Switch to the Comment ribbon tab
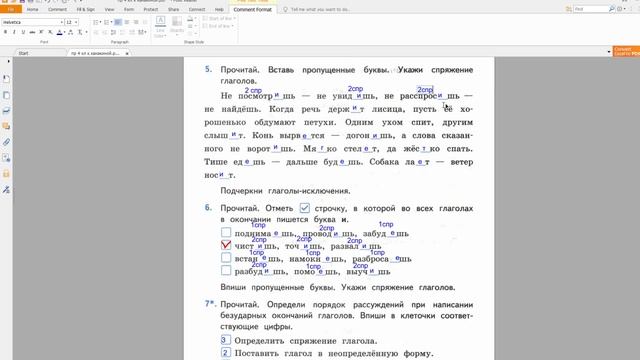This screenshot has height=360, width=640. click(57, 9)
